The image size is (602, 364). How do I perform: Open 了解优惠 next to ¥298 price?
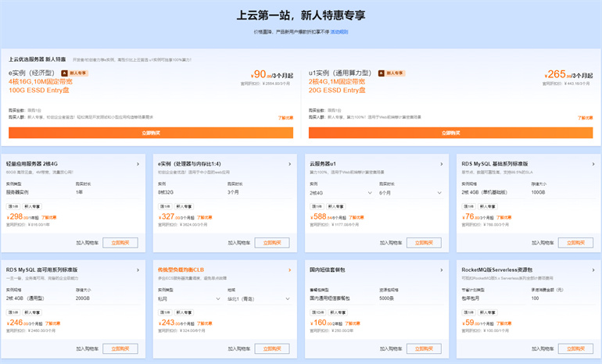[x=48, y=217]
